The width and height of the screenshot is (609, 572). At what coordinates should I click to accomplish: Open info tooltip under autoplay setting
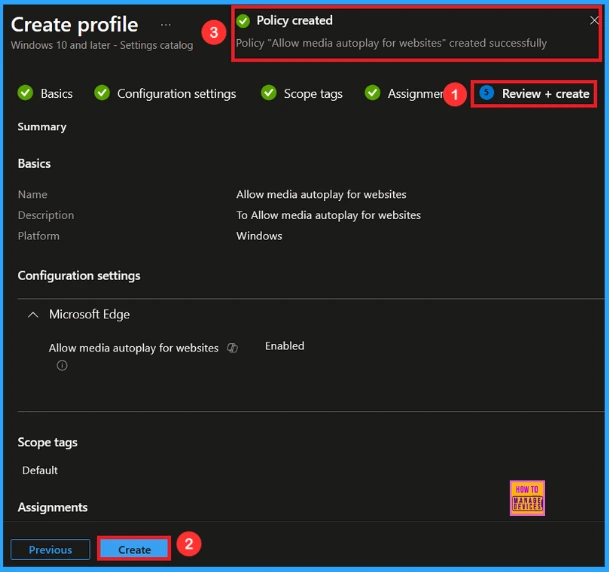pos(62,365)
